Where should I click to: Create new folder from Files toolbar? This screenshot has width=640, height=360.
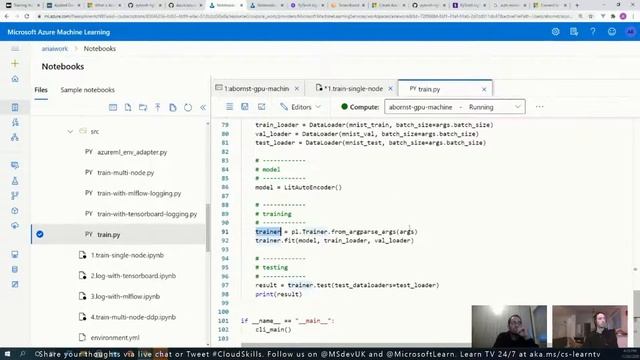[x=143, y=107]
